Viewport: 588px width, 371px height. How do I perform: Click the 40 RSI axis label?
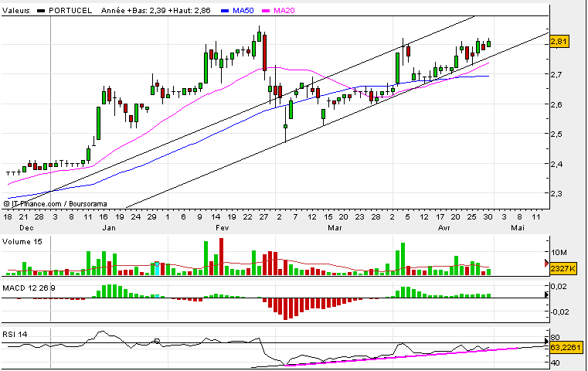(x=556, y=362)
